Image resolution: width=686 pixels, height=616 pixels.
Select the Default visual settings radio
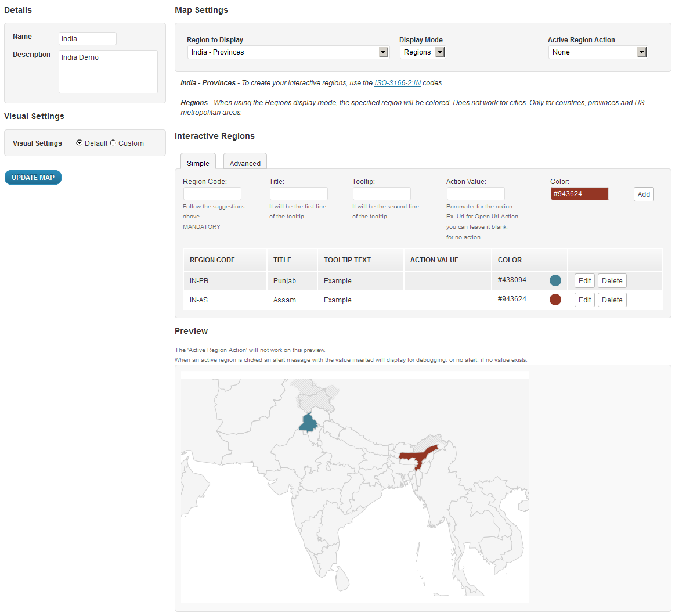coord(79,143)
